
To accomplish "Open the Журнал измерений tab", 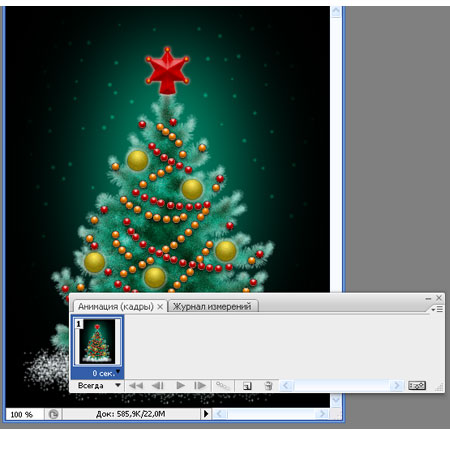I will (212, 306).
